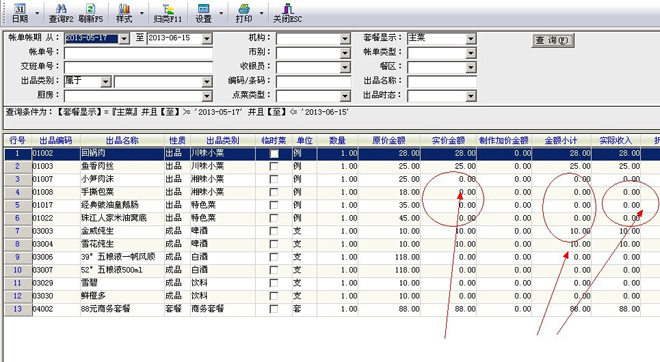Select the 45.00 original price cell
Screen dimensions: 660x362
click(x=389, y=218)
